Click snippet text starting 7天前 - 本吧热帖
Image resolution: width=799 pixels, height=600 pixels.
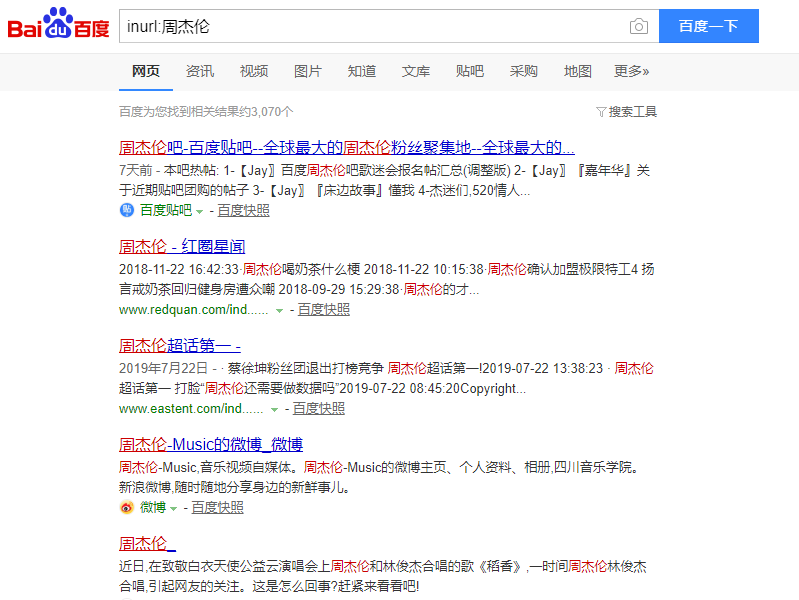pyautogui.click(x=385, y=180)
